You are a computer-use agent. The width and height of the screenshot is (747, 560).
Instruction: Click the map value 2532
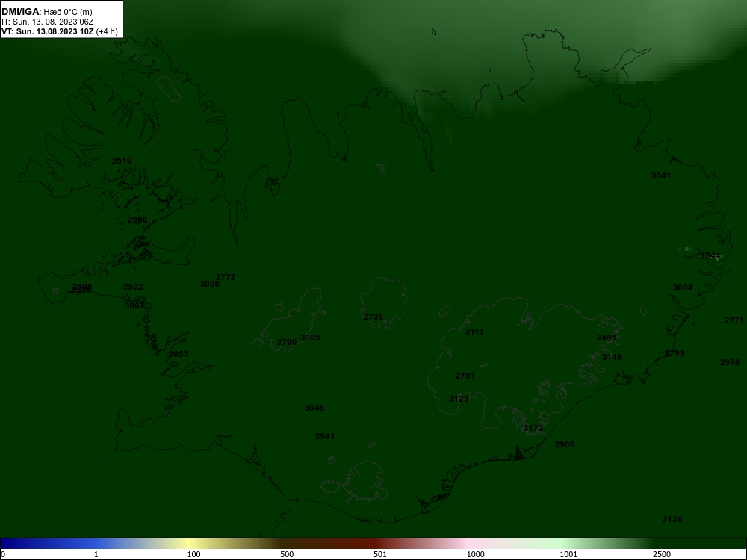click(133, 287)
